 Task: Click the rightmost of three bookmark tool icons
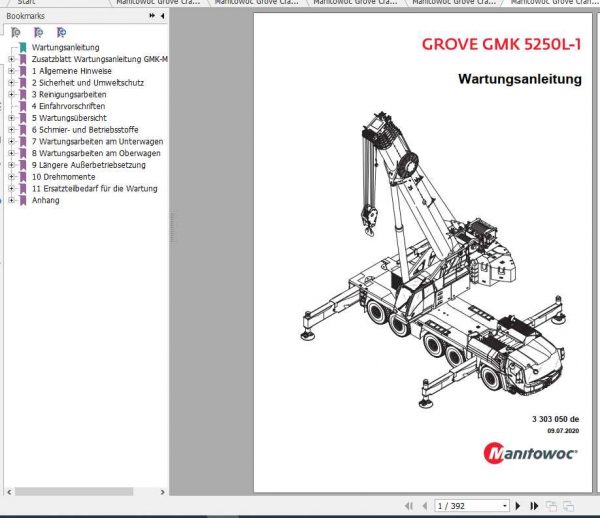pos(61,33)
